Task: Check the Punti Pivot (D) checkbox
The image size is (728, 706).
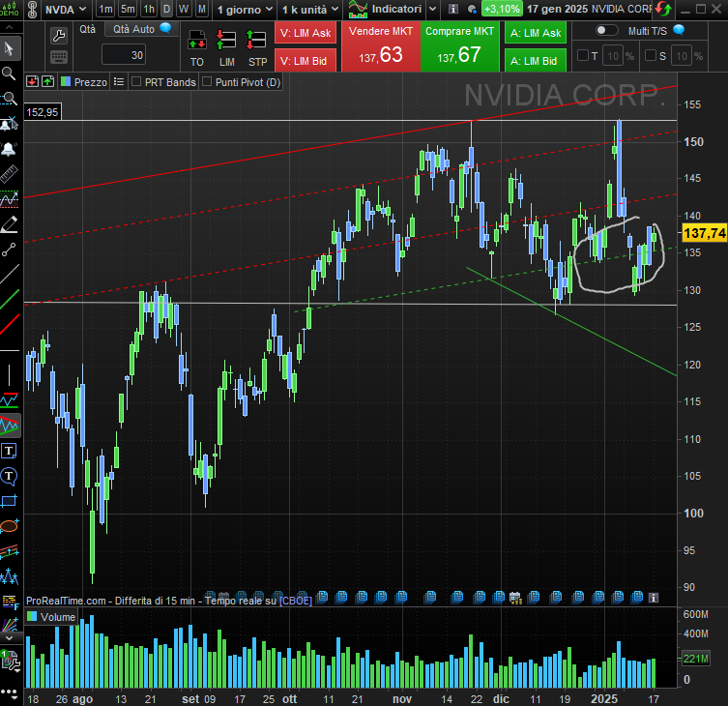Action: tap(208, 82)
